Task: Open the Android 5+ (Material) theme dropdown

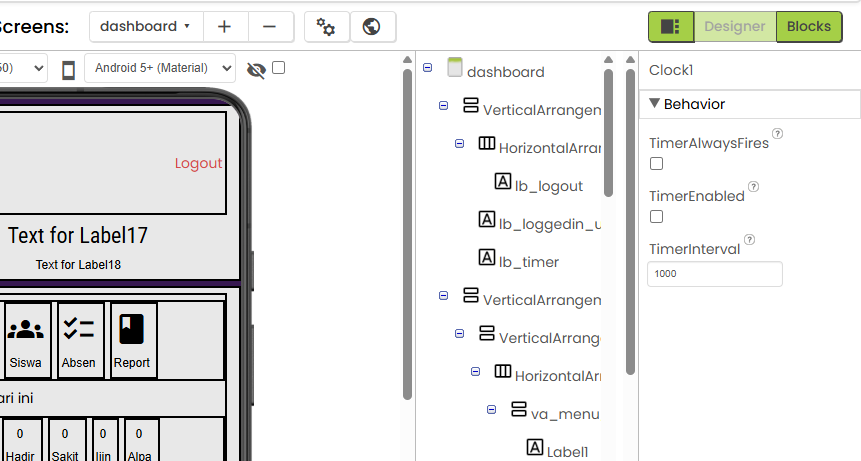Action: (160, 68)
